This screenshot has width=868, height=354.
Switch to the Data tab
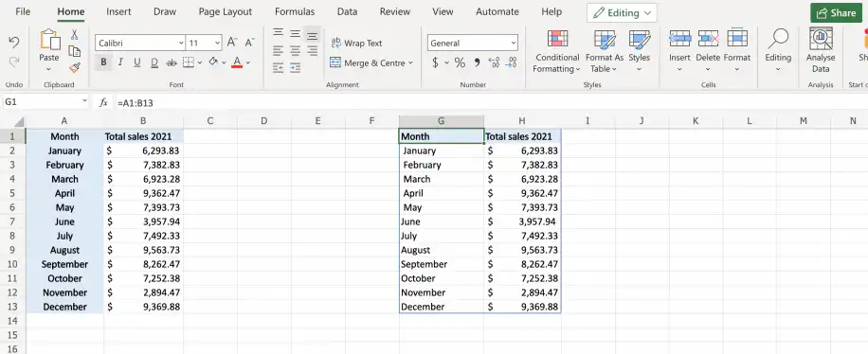347,11
